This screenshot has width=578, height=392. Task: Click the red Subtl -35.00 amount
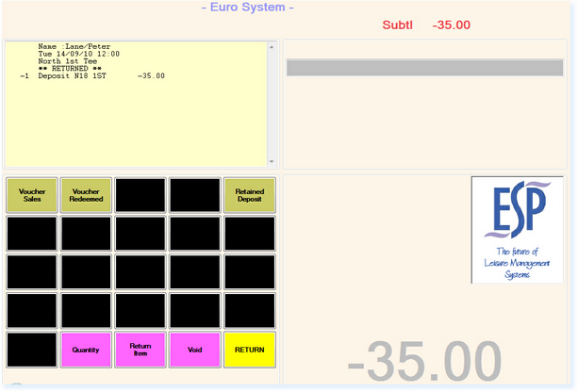coord(426,24)
